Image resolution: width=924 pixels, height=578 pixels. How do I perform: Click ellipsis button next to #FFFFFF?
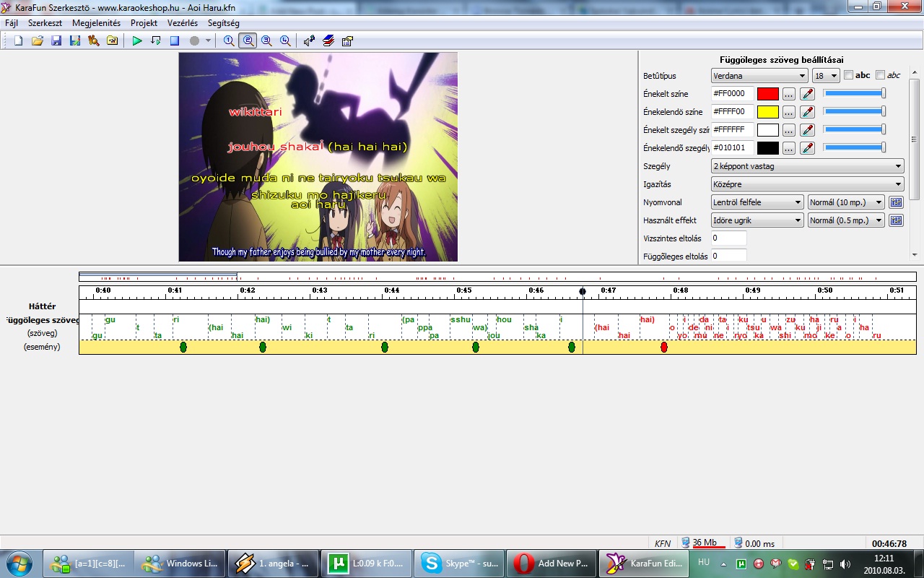tap(789, 130)
